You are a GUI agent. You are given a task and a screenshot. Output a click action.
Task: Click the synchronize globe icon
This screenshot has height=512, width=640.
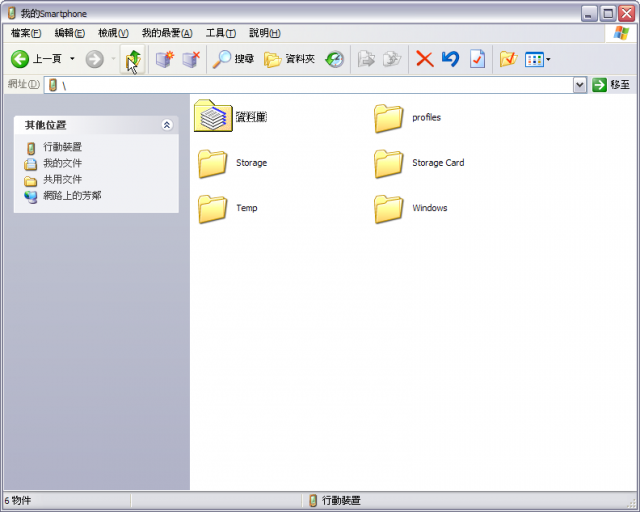335,60
